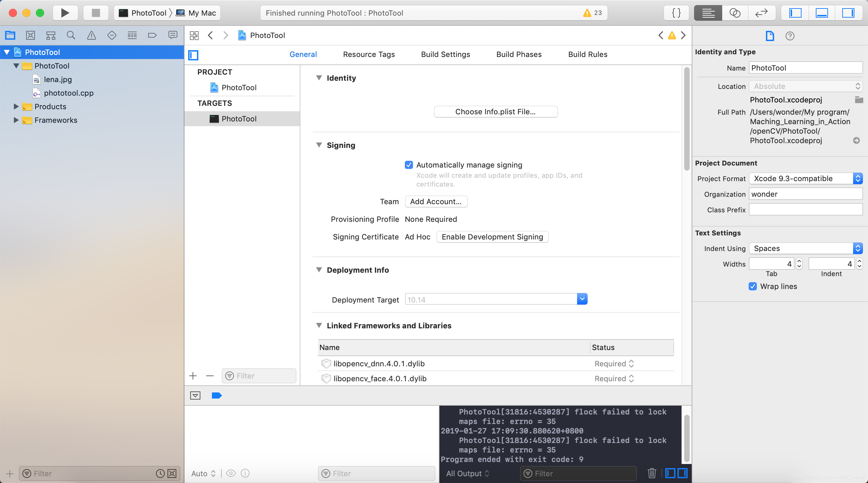Open the Debug navigator
This screenshot has height=483, width=868.
(x=132, y=35)
